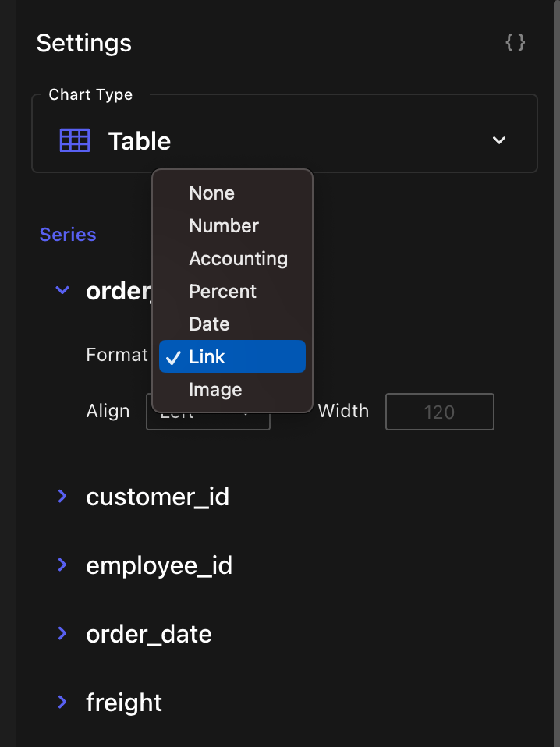Click the Settings panel heading
560x747 pixels.
pos(83,44)
